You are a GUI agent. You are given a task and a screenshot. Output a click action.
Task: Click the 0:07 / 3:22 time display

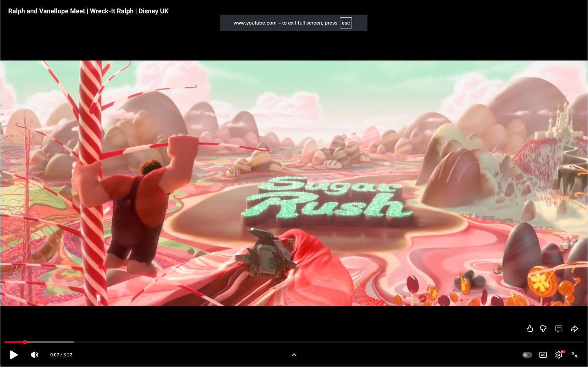pos(61,355)
